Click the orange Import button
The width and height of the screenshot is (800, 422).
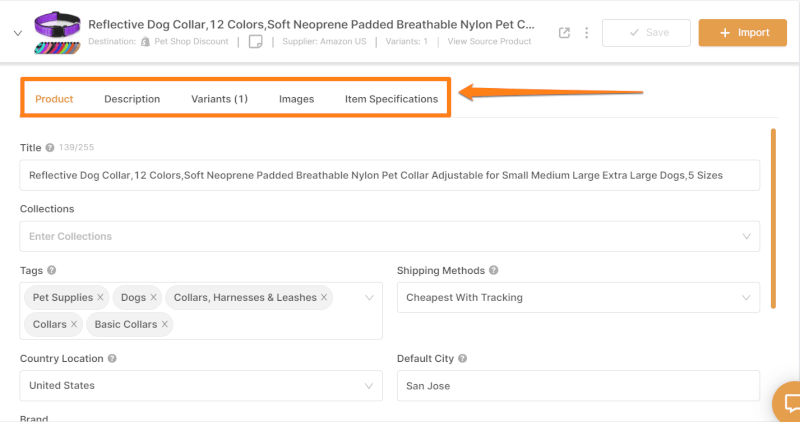click(742, 33)
